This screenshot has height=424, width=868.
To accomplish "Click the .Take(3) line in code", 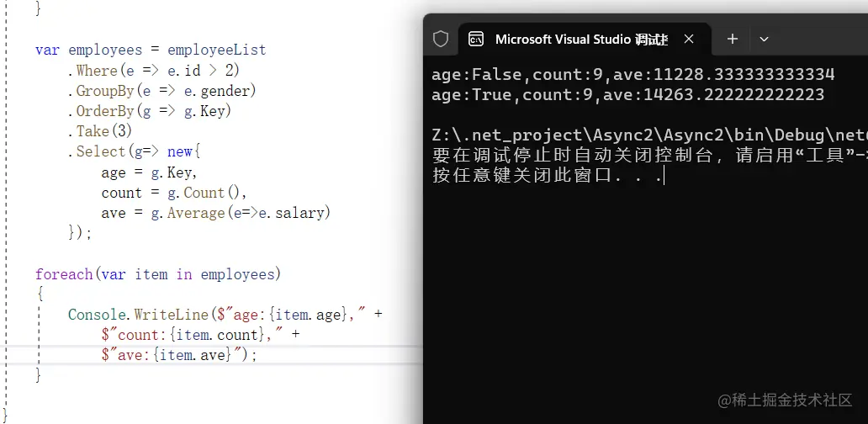I will click(100, 131).
